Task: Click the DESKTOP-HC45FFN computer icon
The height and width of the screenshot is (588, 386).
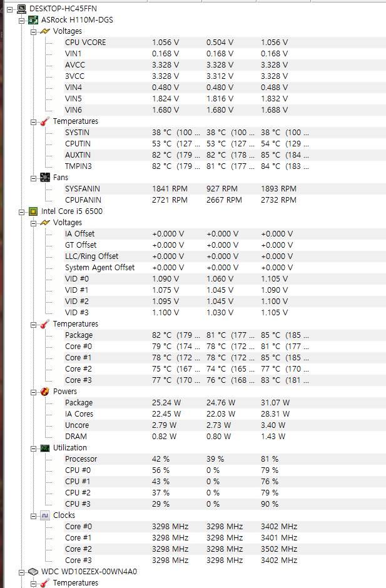Action: (22, 8)
